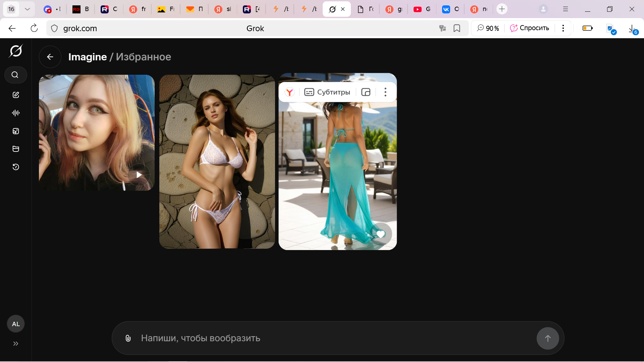Go back with Imagine arrow button

point(50,57)
